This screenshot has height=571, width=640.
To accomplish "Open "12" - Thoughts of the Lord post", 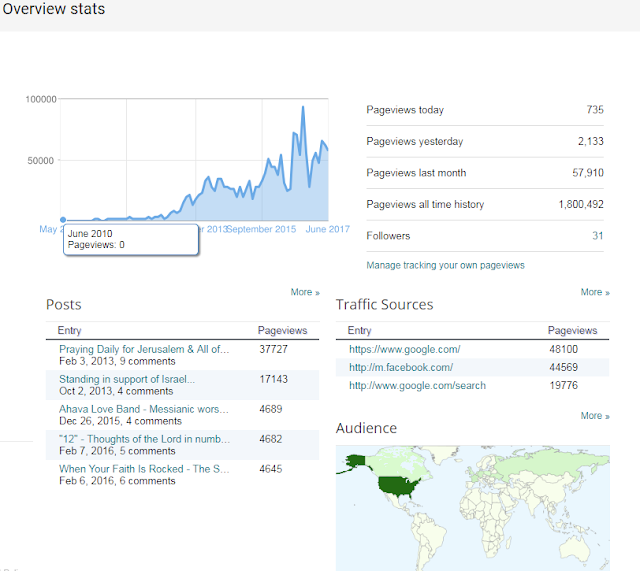I will 144,439.
